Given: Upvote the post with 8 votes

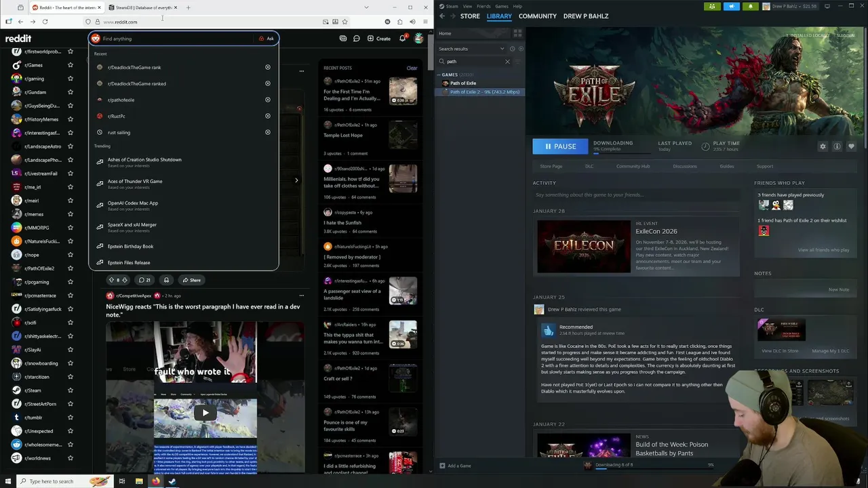Looking at the screenshot, I should click(111, 280).
